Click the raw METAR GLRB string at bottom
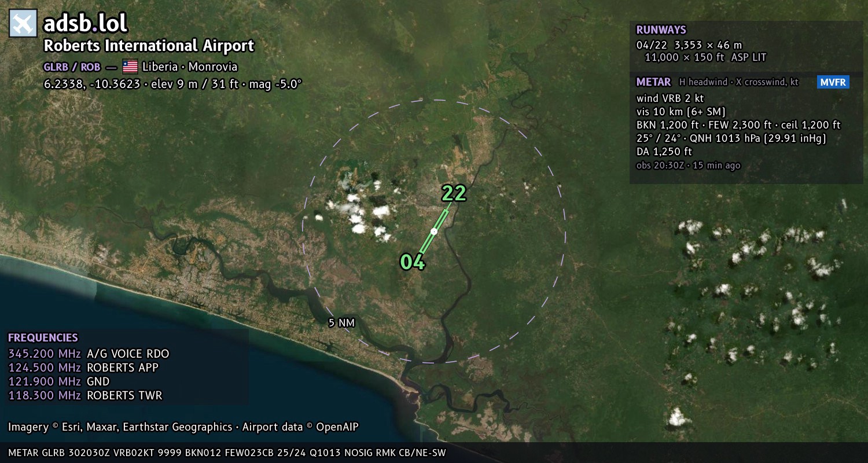 [x=227, y=453]
